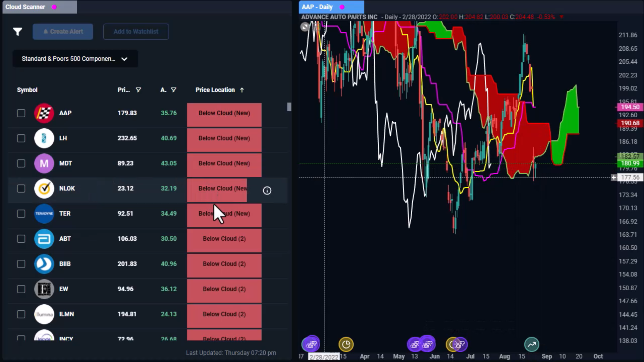Click the EW company logo
This screenshot has width=644, height=362.
[44, 289]
